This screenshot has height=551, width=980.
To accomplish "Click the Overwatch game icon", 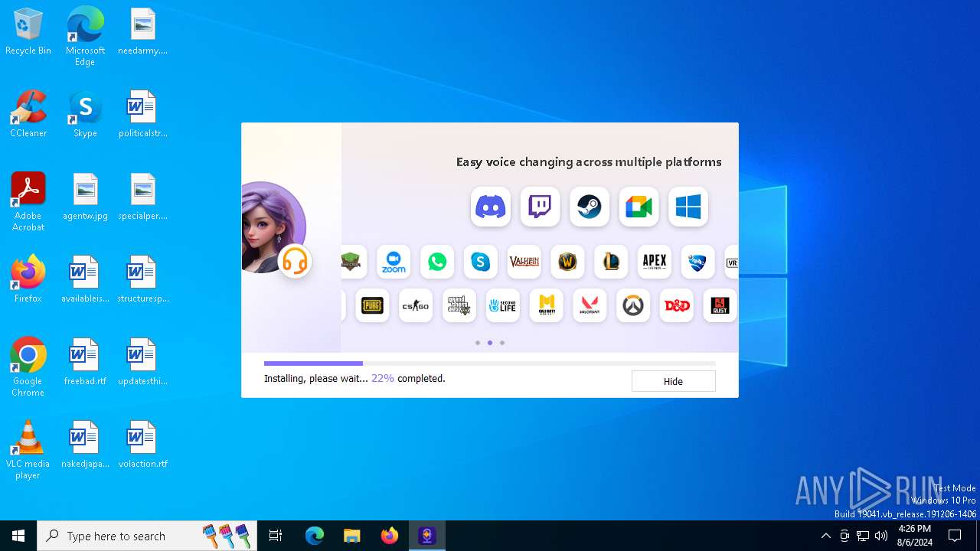I will (633, 305).
